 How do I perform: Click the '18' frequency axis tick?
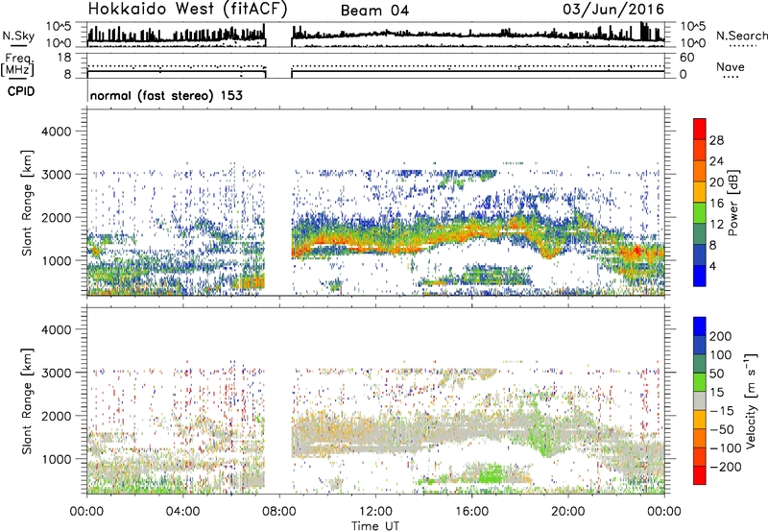coord(64,58)
